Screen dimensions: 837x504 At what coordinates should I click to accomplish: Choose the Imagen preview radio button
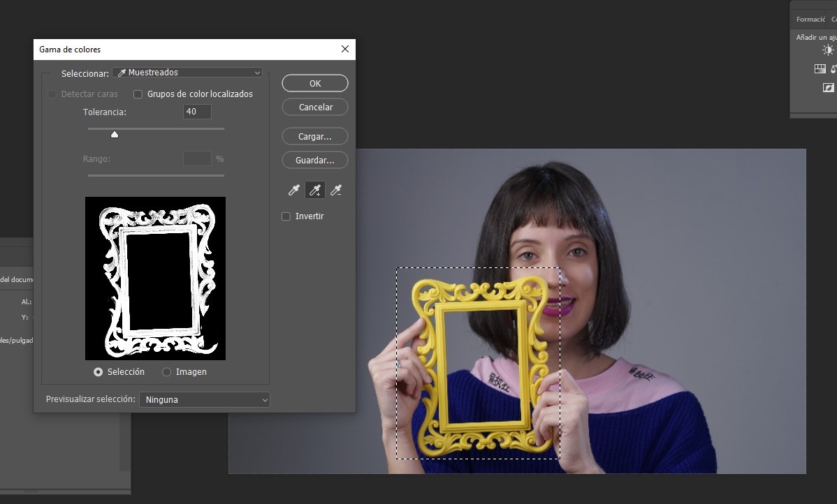166,372
